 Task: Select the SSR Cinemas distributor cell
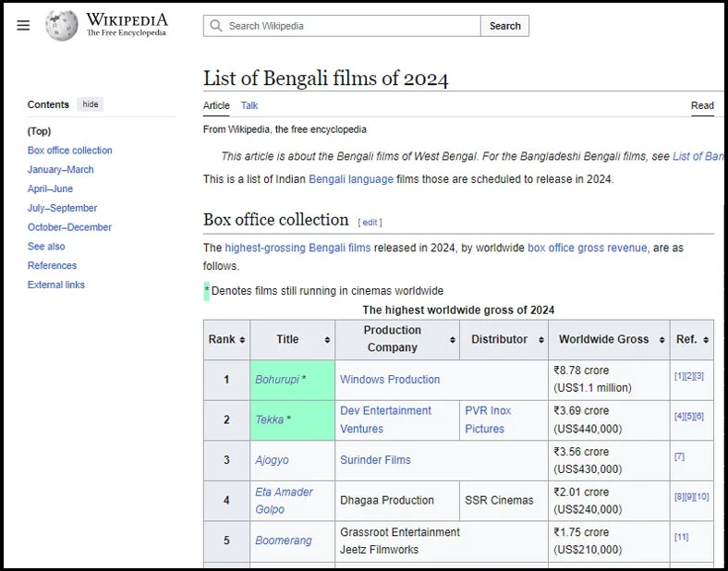point(504,501)
